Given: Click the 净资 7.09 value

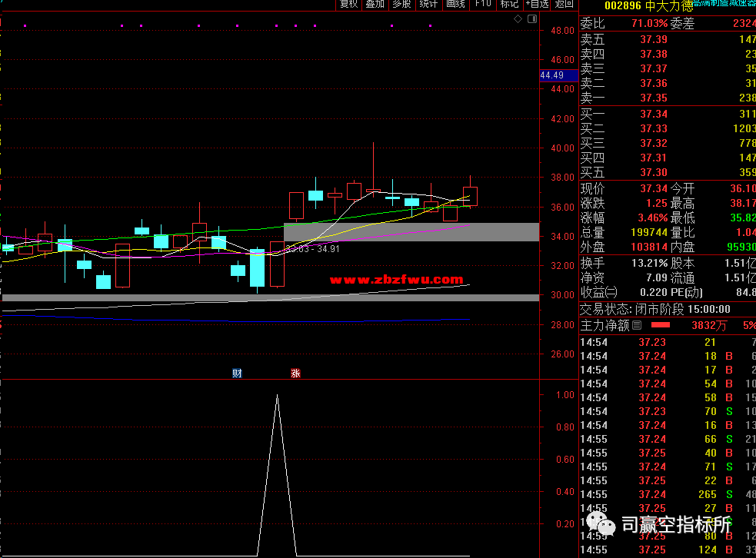Looking at the screenshot, I should tap(657, 277).
